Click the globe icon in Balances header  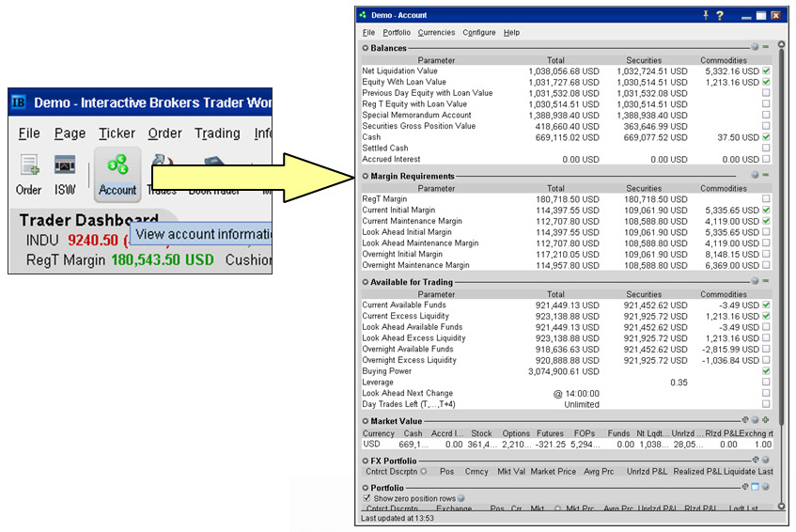[755, 47]
